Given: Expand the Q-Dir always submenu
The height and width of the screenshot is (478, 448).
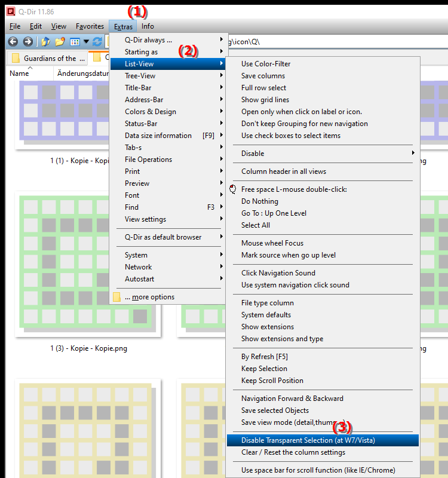Looking at the screenshot, I should tap(168, 40).
